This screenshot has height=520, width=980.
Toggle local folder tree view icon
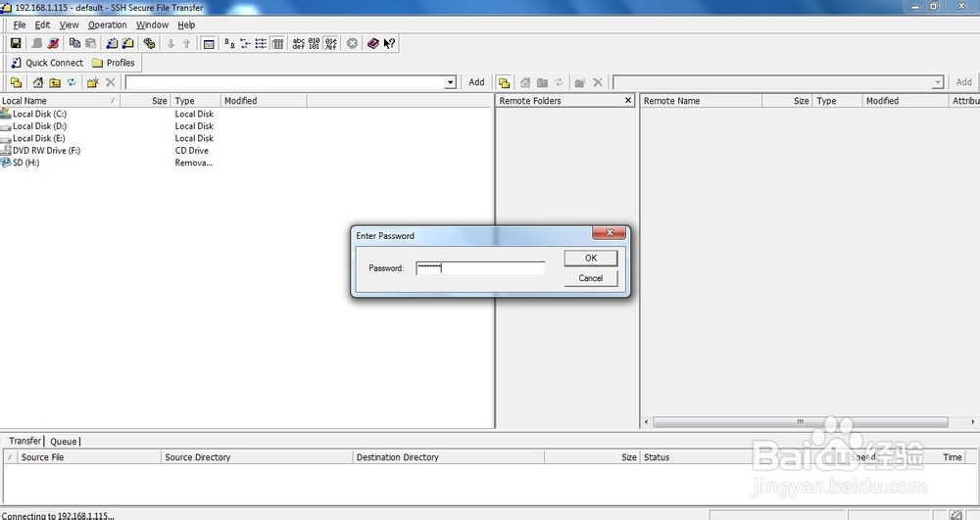point(17,82)
